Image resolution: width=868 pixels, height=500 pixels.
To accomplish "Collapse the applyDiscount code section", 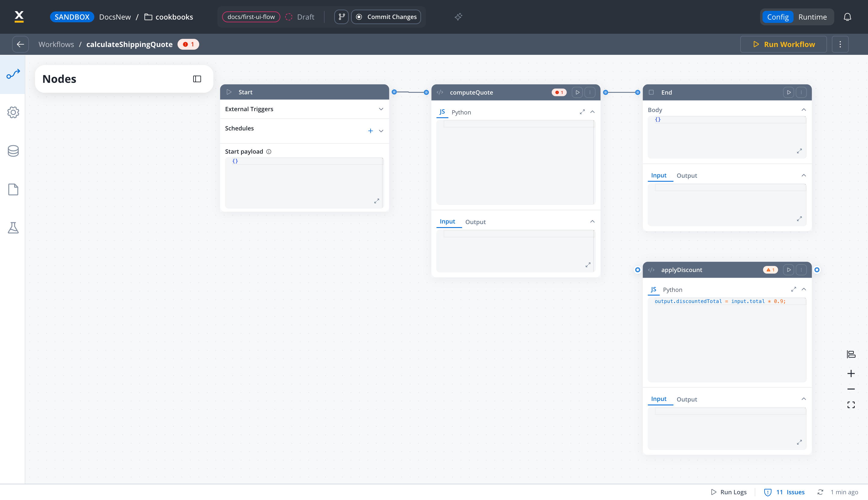I will coord(804,289).
